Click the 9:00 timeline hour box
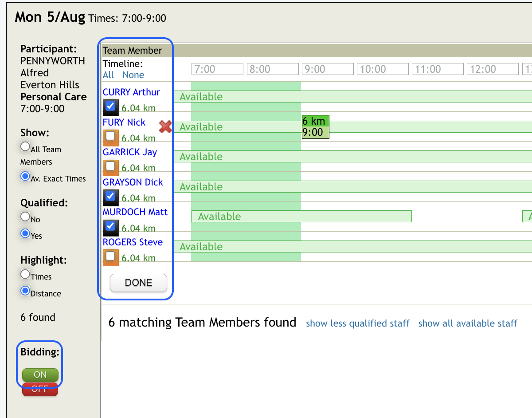The image size is (532, 418). 328,69
